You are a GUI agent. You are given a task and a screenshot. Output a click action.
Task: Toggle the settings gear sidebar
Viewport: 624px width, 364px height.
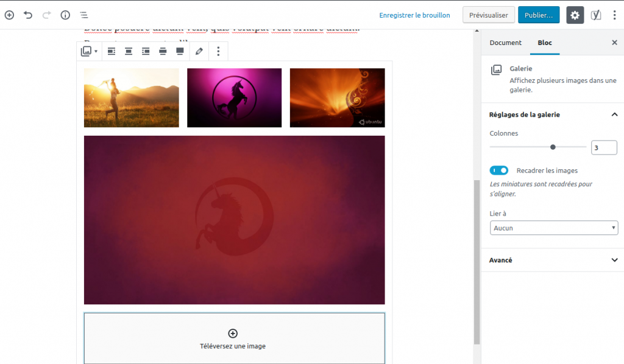(x=575, y=15)
